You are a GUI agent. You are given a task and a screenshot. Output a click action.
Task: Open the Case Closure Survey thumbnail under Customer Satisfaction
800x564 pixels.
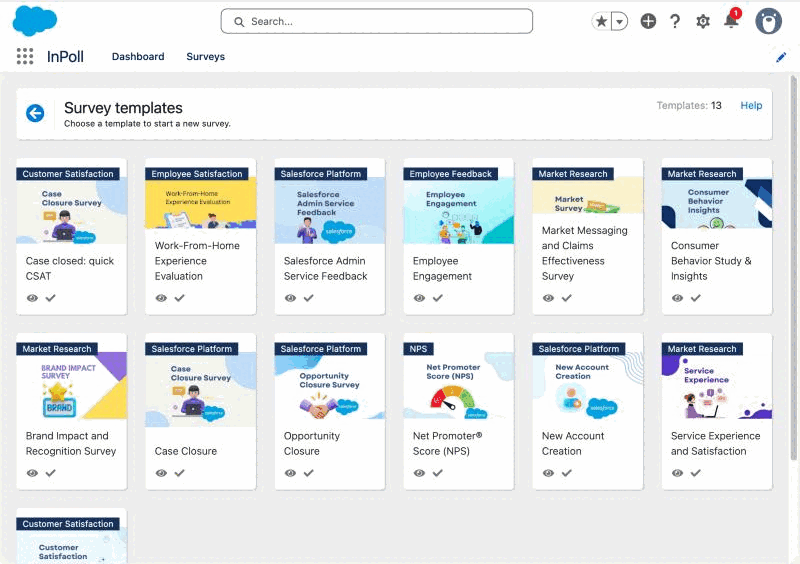(71, 212)
